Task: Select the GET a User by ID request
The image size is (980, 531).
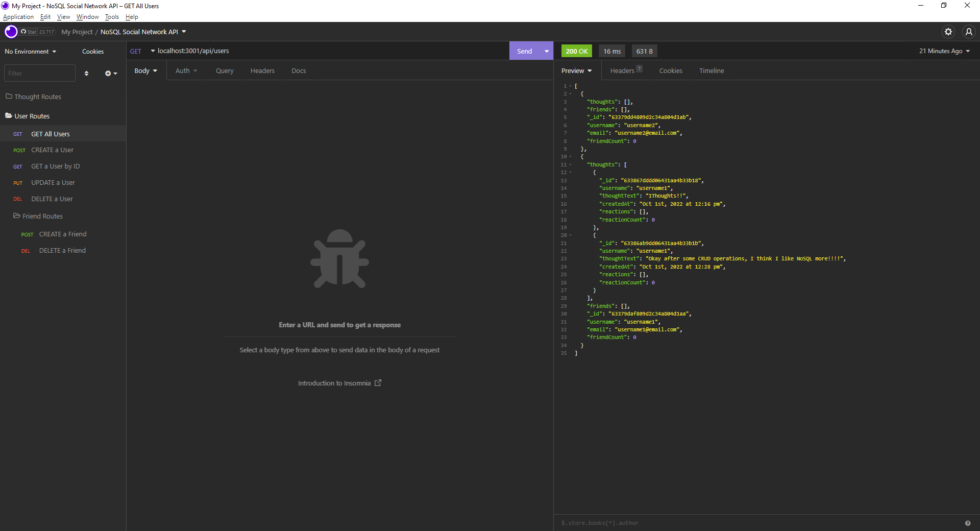Action: pyautogui.click(x=56, y=166)
